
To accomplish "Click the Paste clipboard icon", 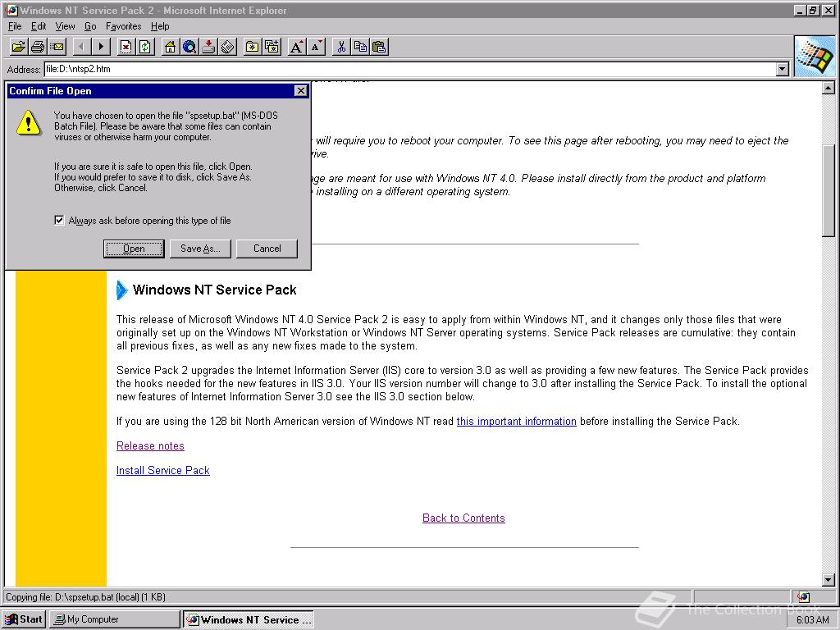I will click(379, 47).
